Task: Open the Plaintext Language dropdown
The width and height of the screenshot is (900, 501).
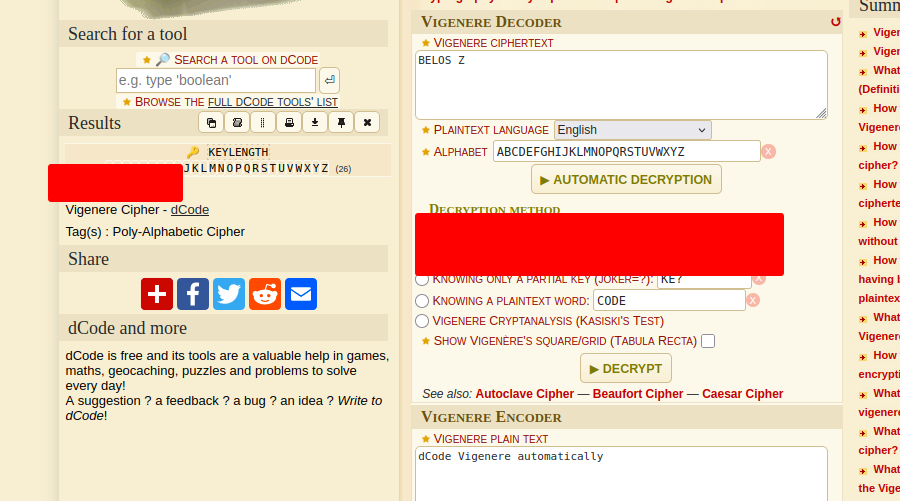Action: tap(633, 130)
